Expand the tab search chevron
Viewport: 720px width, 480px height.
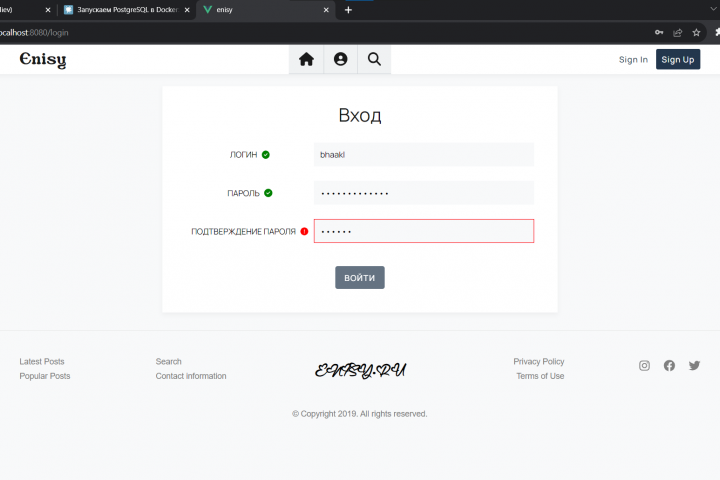coord(714,9)
